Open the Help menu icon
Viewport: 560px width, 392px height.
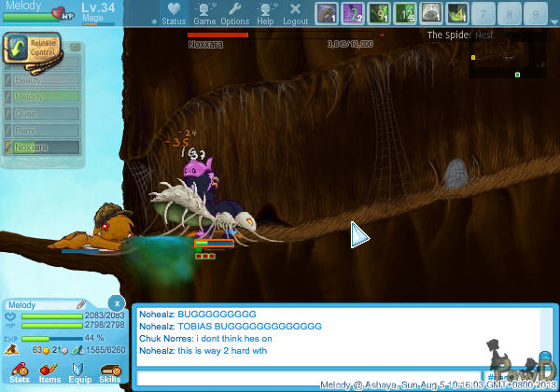tap(266, 13)
